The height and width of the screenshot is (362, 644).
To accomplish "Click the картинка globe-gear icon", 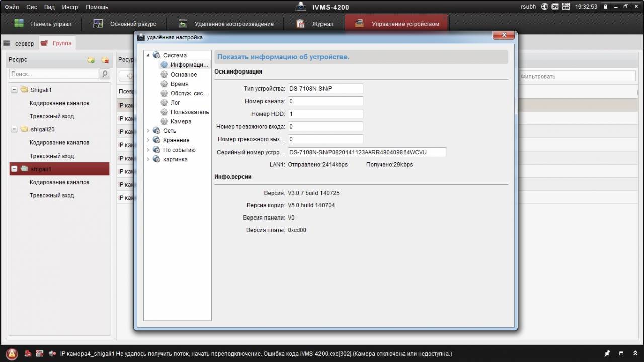I will pos(156,160).
